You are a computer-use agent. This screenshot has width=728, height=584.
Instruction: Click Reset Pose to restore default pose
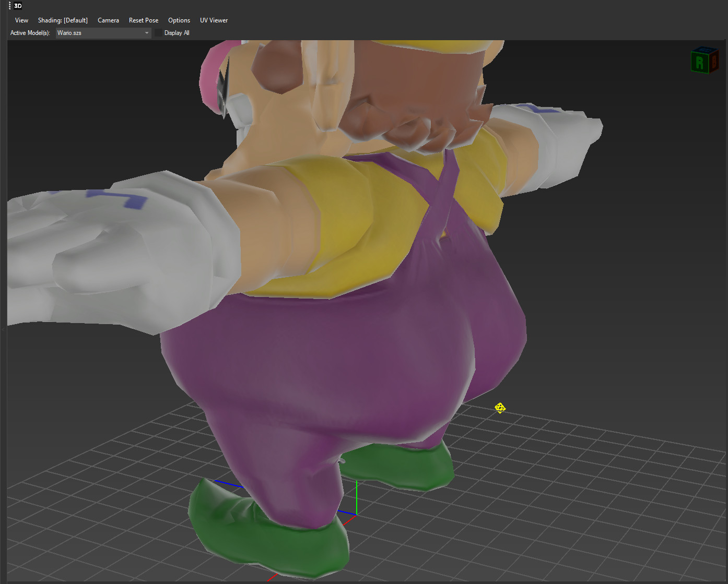click(x=144, y=20)
